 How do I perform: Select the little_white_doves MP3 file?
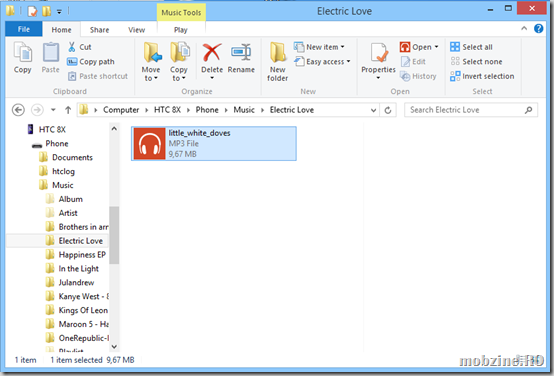pos(214,143)
